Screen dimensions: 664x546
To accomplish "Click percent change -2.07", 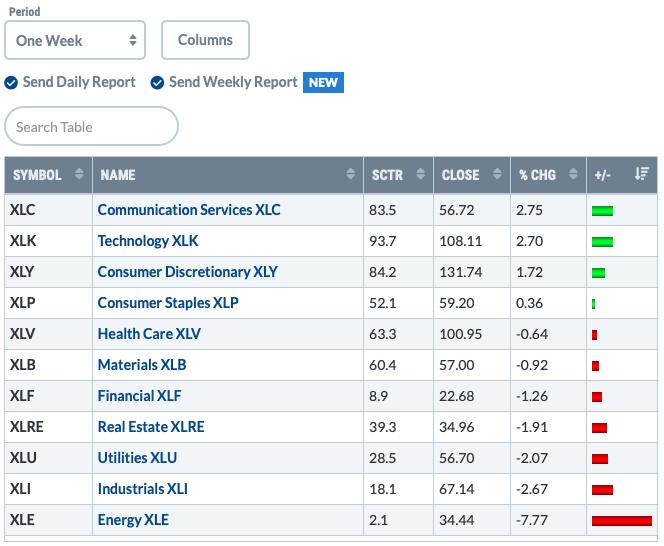I will point(532,458).
